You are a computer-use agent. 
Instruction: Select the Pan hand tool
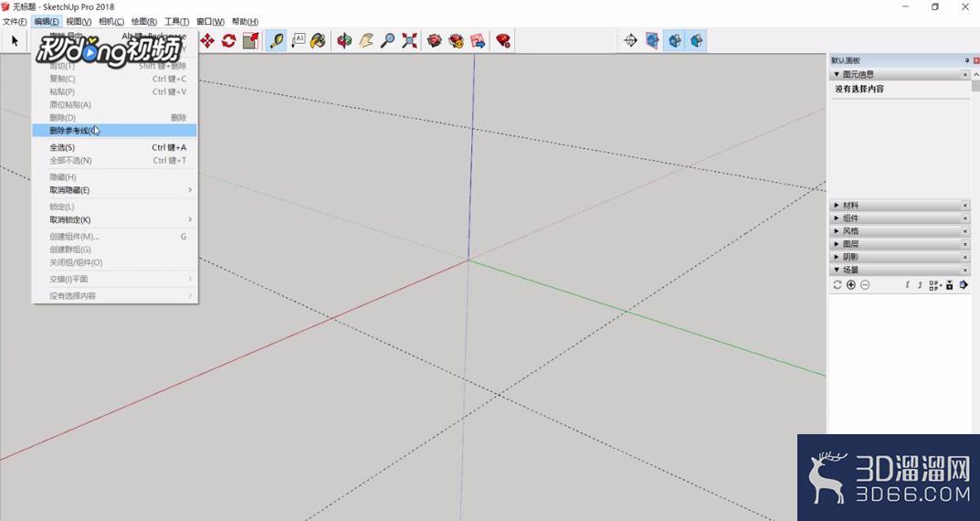point(366,41)
